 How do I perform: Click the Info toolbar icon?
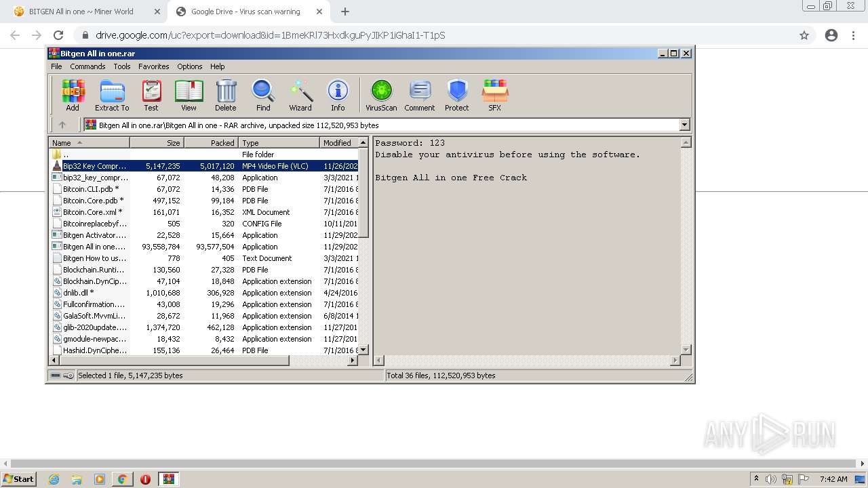[x=338, y=95]
